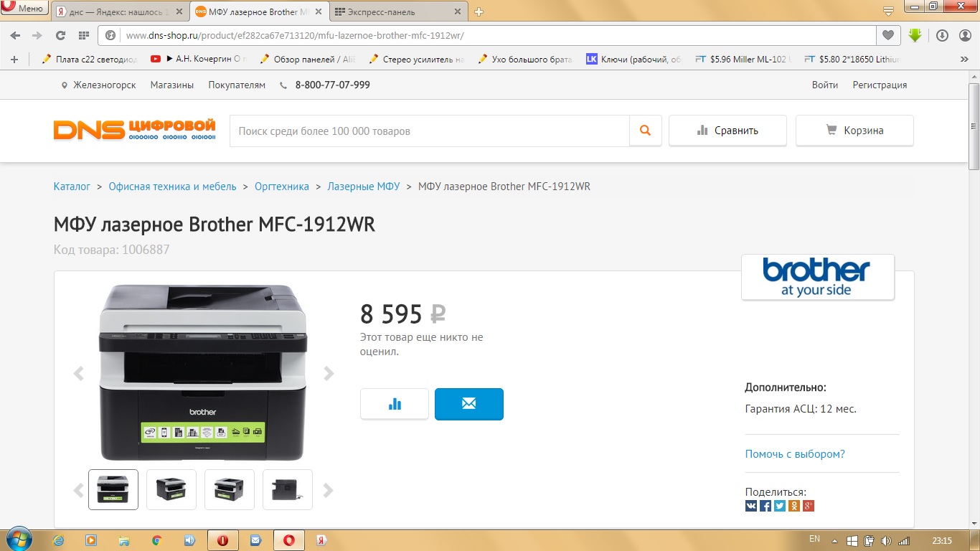Go back with the browser back arrow
Image resolution: width=980 pixels, height=551 pixels.
pyautogui.click(x=15, y=35)
